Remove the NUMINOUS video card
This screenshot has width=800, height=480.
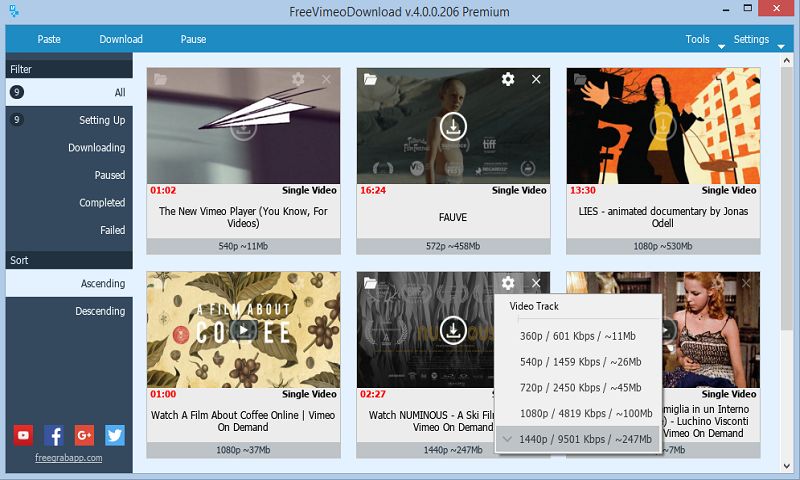tap(536, 283)
